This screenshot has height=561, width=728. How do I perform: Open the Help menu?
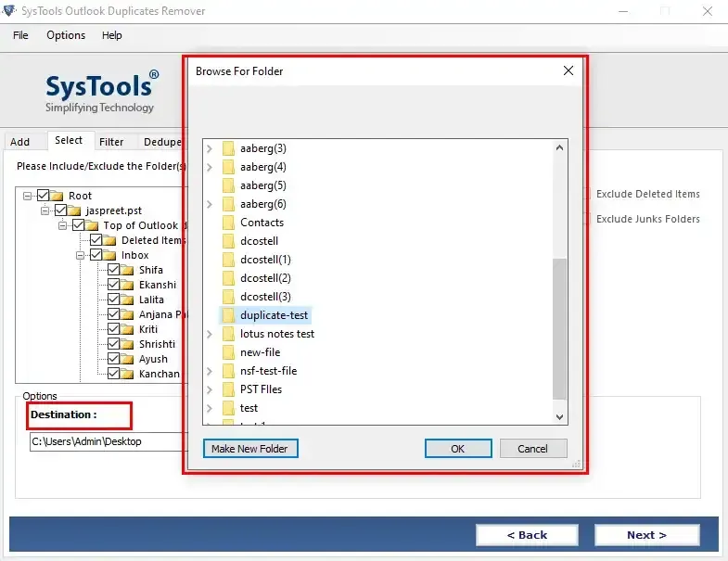112,35
